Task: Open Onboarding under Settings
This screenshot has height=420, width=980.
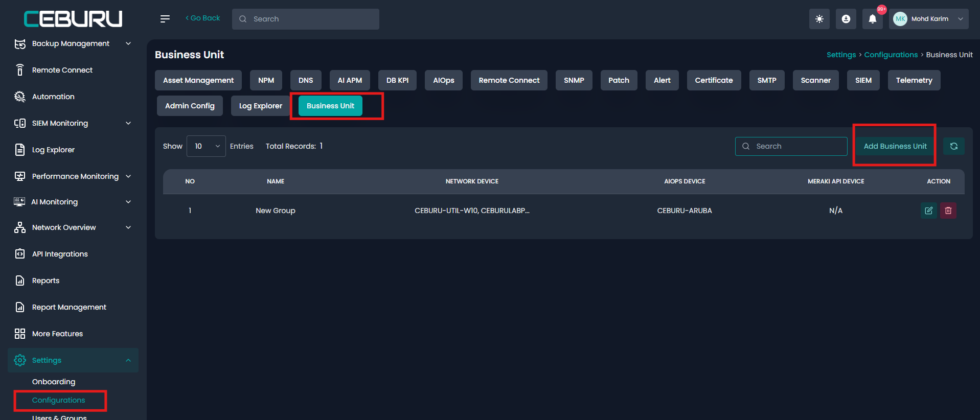Action: click(x=54, y=382)
